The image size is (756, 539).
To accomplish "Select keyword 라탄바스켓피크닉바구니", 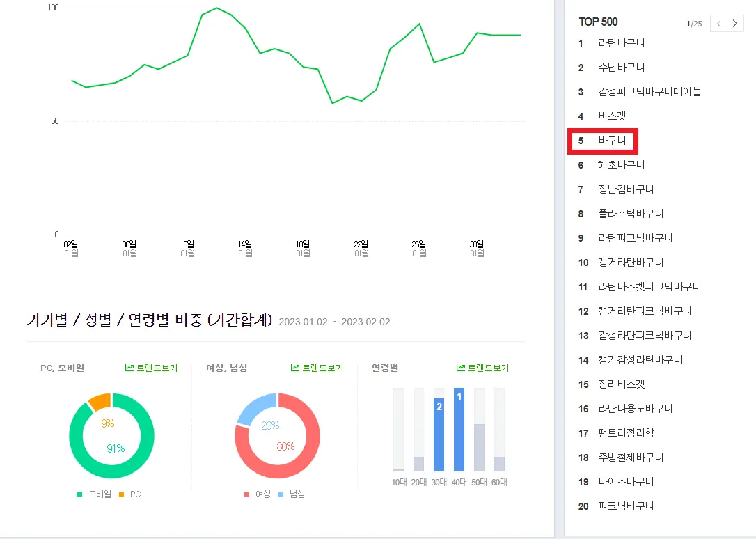I will tap(650, 287).
